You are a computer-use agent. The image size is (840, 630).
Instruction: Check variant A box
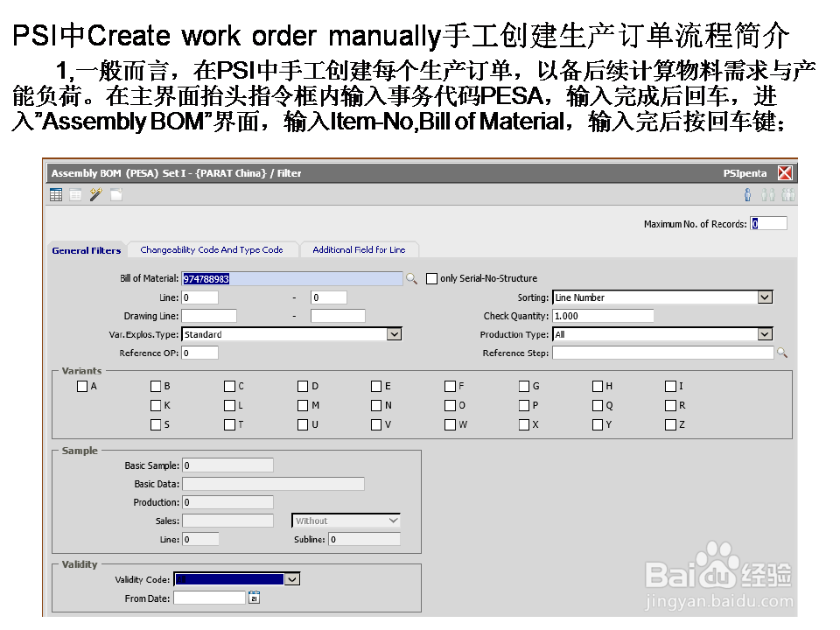(x=82, y=386)
